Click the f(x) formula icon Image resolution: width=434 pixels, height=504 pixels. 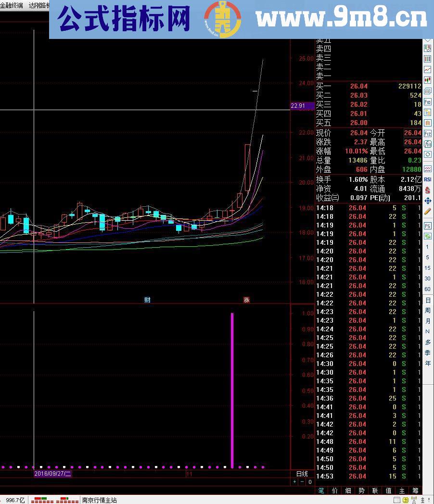coord(427,144)
